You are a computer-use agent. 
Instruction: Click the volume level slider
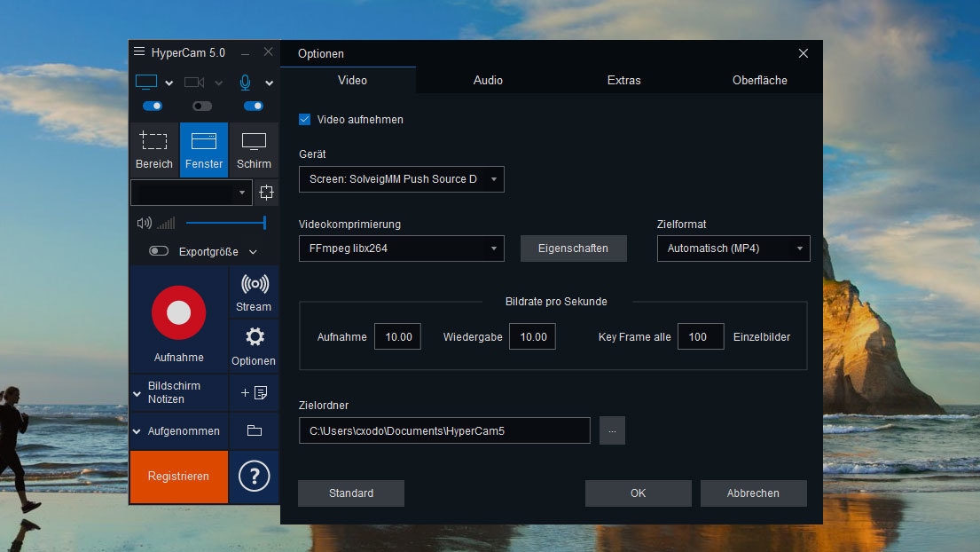(x=225, y=223)
